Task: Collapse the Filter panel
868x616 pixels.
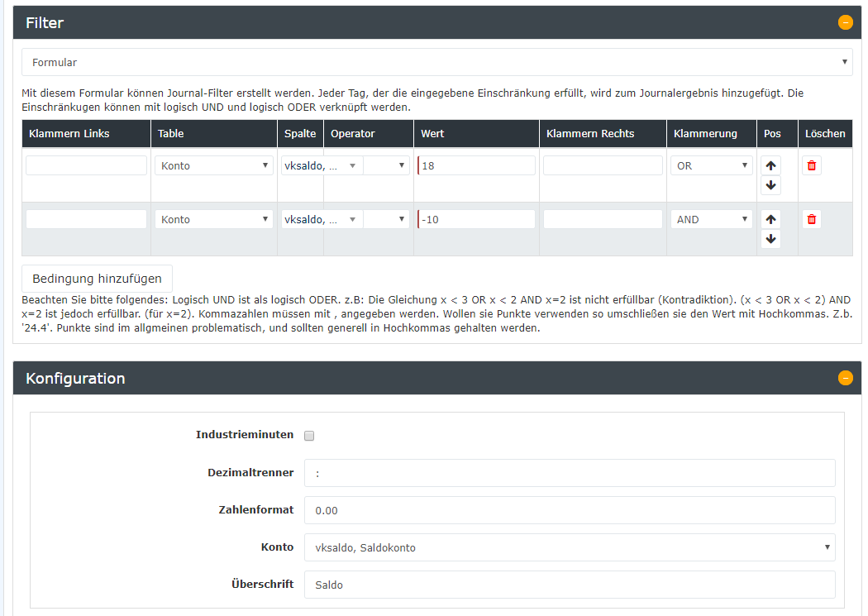Action: pos(845,22)
